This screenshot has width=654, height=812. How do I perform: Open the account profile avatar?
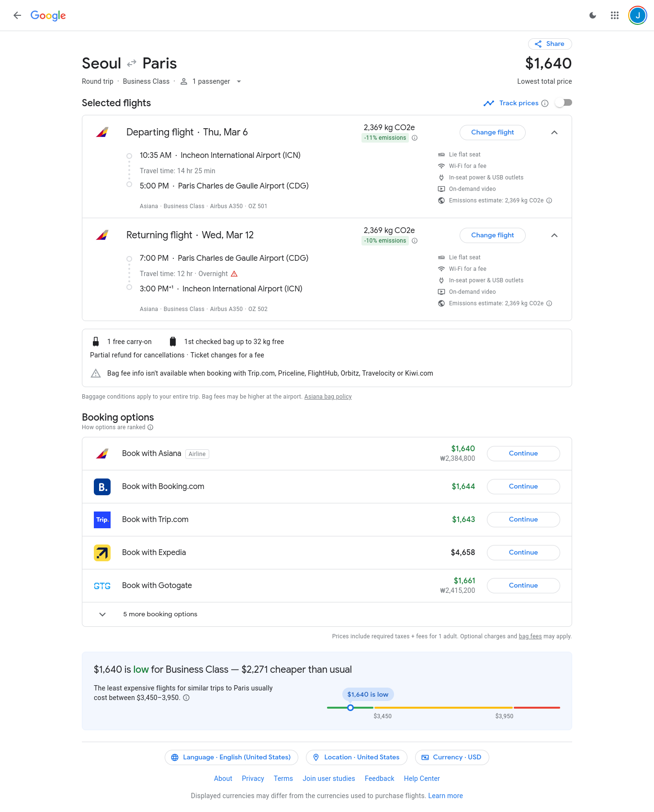point(637,15)
